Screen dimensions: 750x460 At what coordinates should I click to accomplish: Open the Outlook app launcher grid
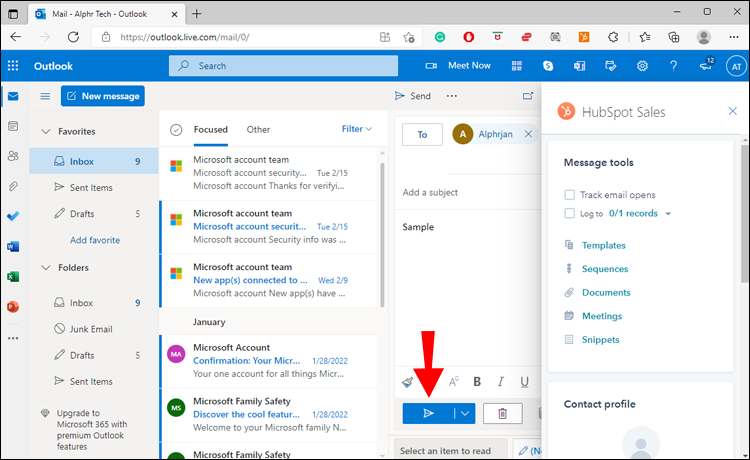tap(13, 66)
